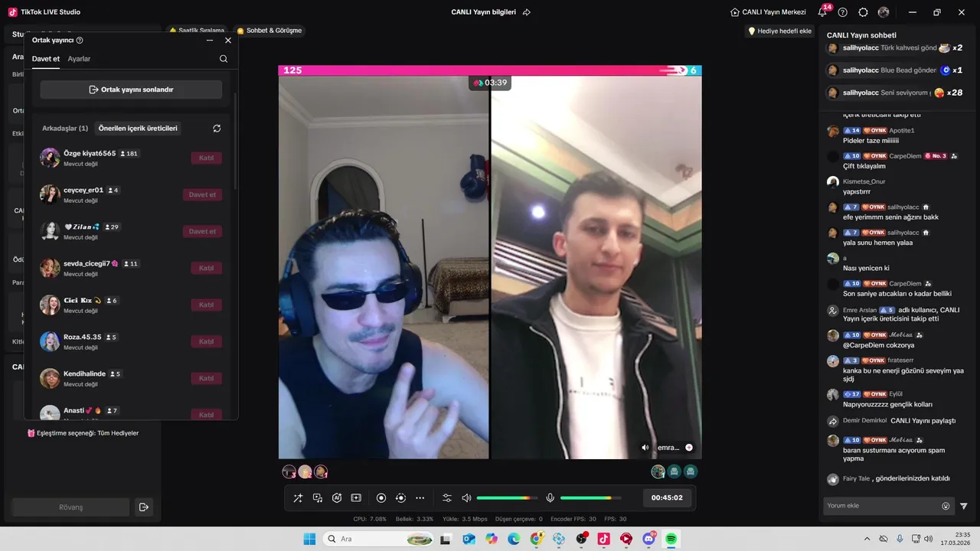This screenshot has width=980, height=551.
Task: Open the media and music icon
Action: 317,498
